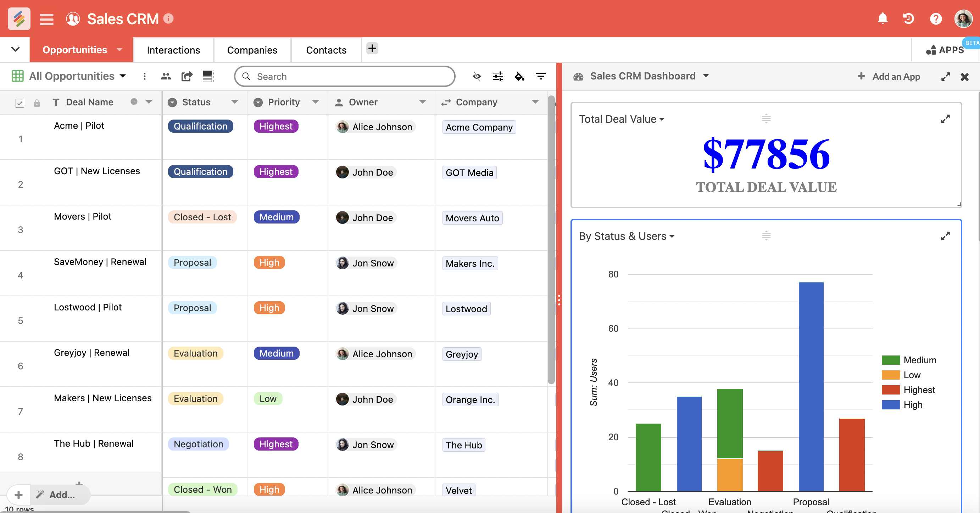The width and height of the screenshot is (980, 513).
Task: Open the collaborators sharing icon beside the table name
Action: (x=166, y=76)
